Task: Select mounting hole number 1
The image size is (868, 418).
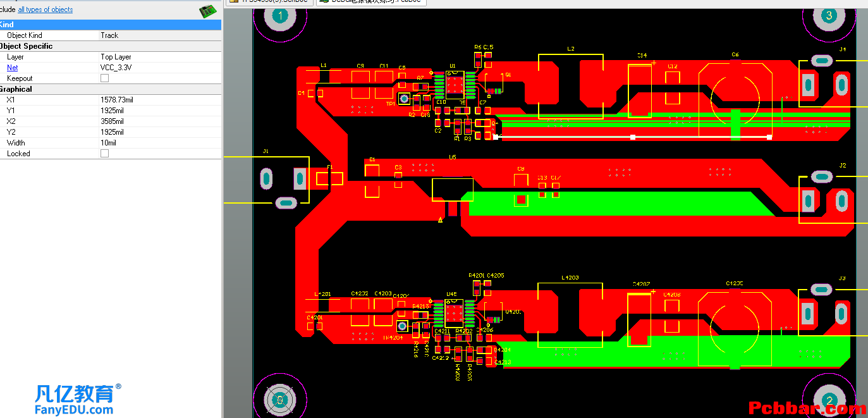Action: [x=279, y=15]
